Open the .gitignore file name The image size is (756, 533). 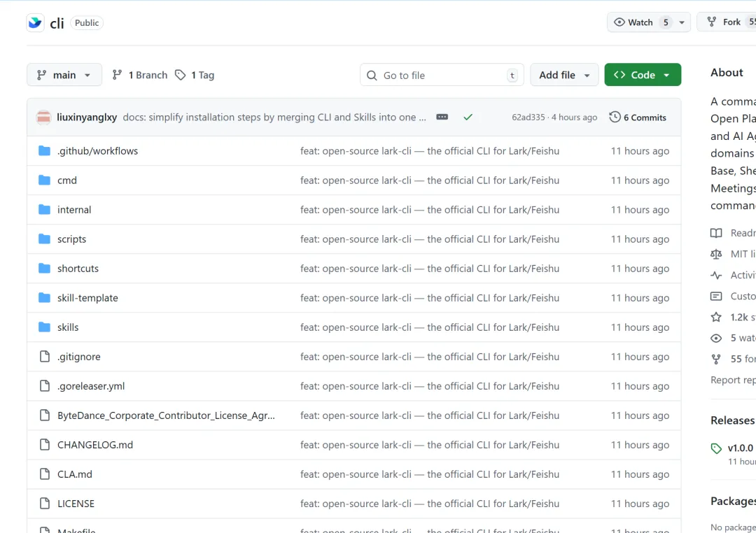79,357
